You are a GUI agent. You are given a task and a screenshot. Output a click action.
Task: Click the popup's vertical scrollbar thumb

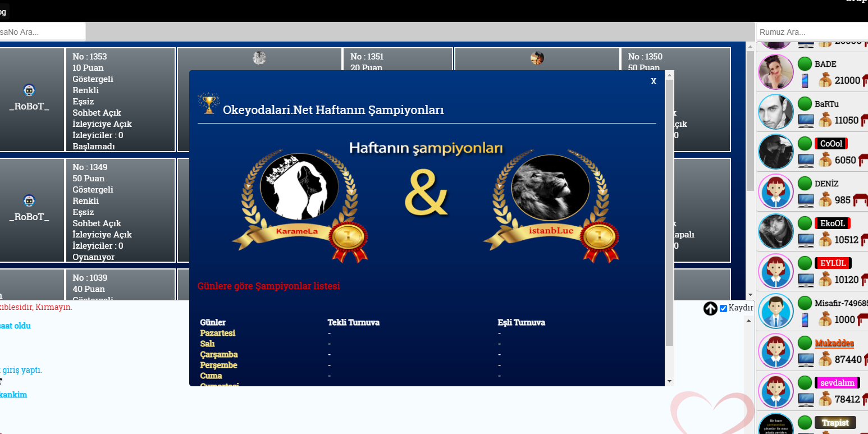[669, 212]
